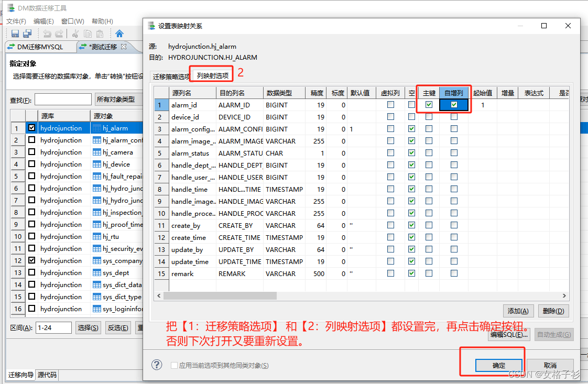Click the 区间(A) range input field
The height and width of the screenshot is (384, 588).
tap(53, 328)
